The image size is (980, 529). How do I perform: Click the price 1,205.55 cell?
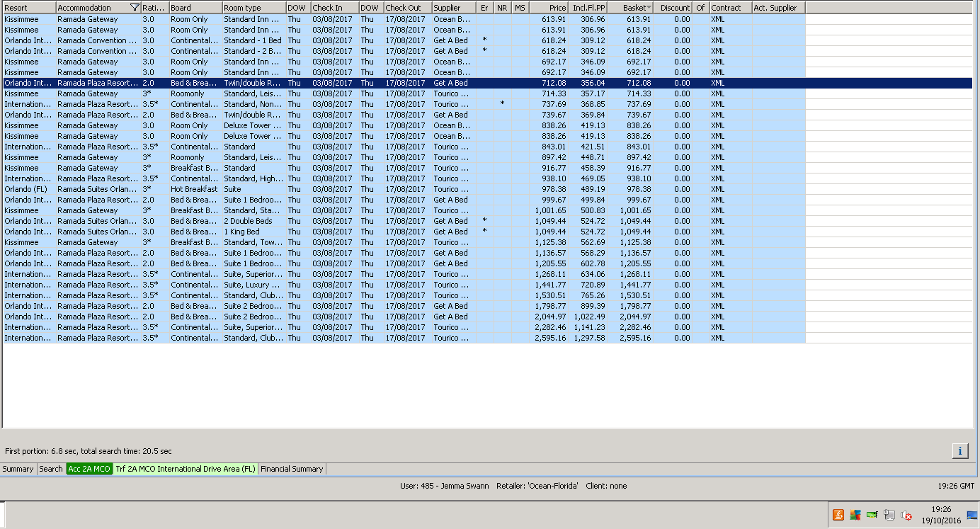[x=550, y=263]
